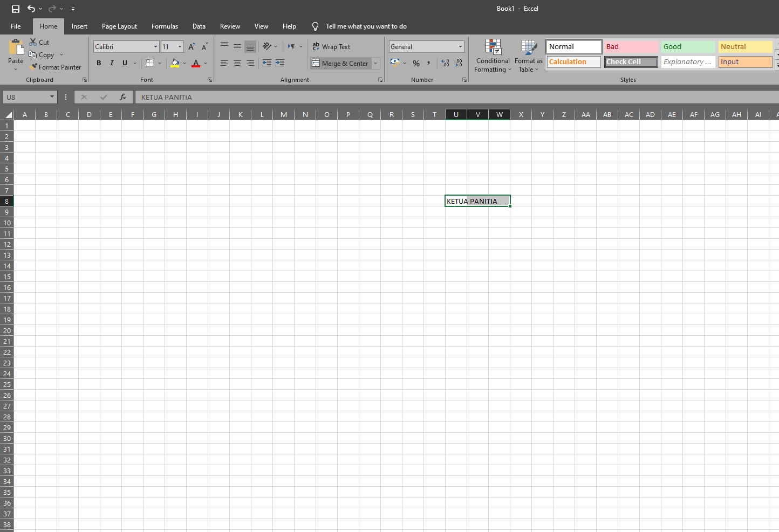Open Conditional Formatting options
This screenshot has height=532, width=779.
click(x=493, y=56)
